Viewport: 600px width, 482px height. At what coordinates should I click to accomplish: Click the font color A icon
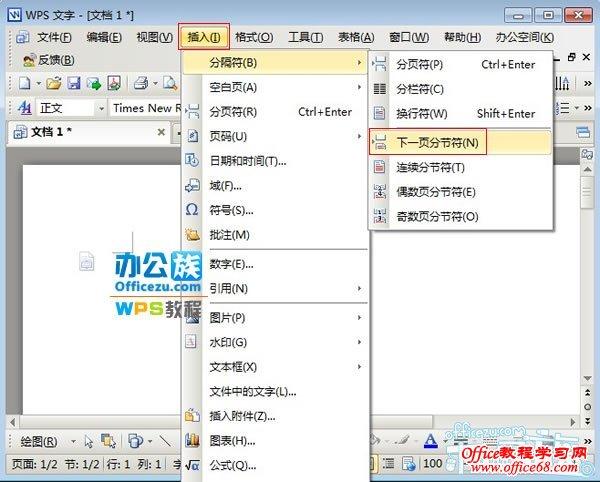tap(431, 441)
